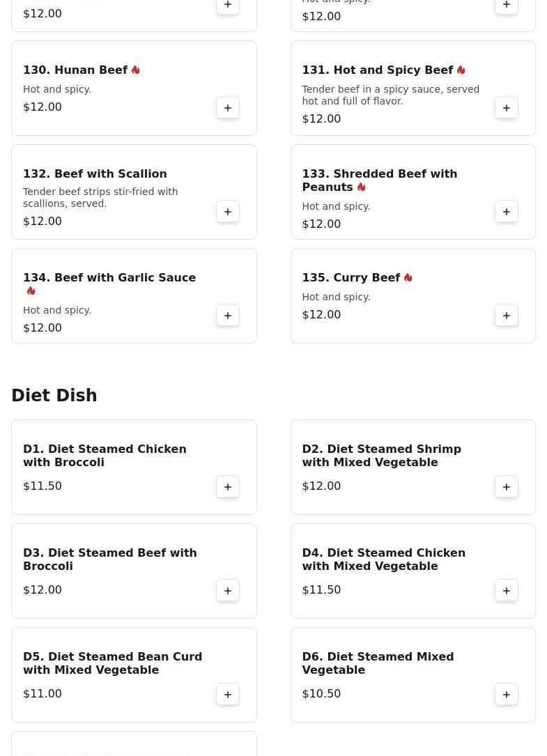Viewport: 547px width, 756px height.
Task: Click the flame icon next to Curry Beef
Action: pos(408,278)
